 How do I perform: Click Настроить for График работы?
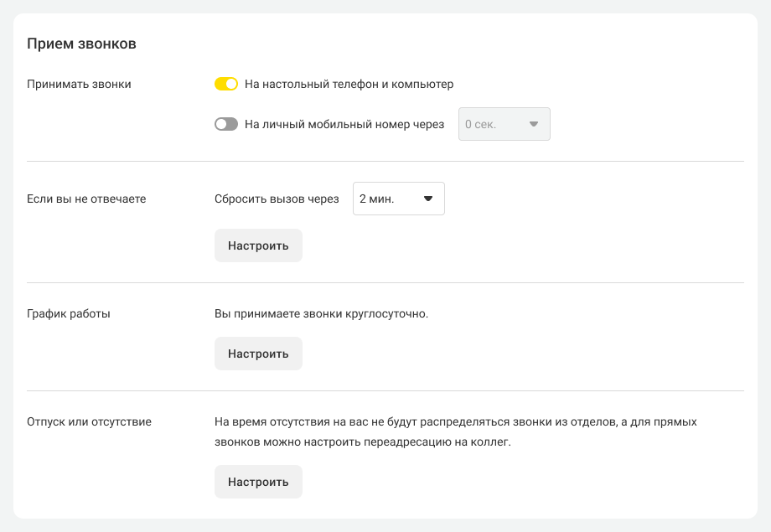click(258, 354)
